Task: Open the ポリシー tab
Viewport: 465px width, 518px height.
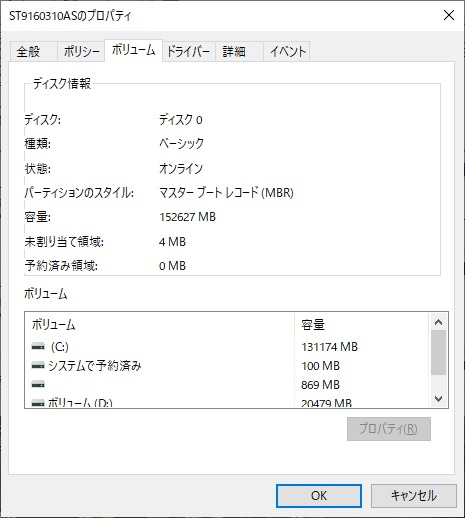Action: point(81,52)
